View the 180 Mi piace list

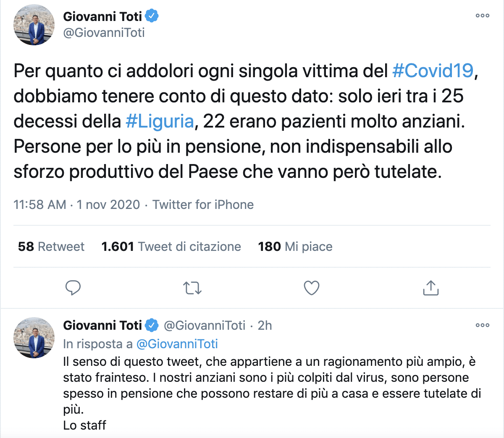pyautogui.click(x=295, y=246)
